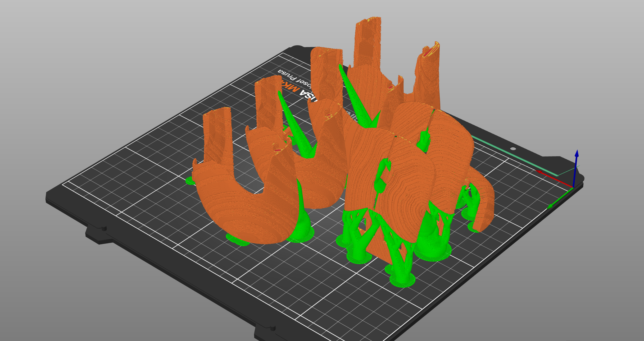Select the tallest orange model tower
This screenshot has width=644, height=341.
pyautogui.click(x=368, y=42)
